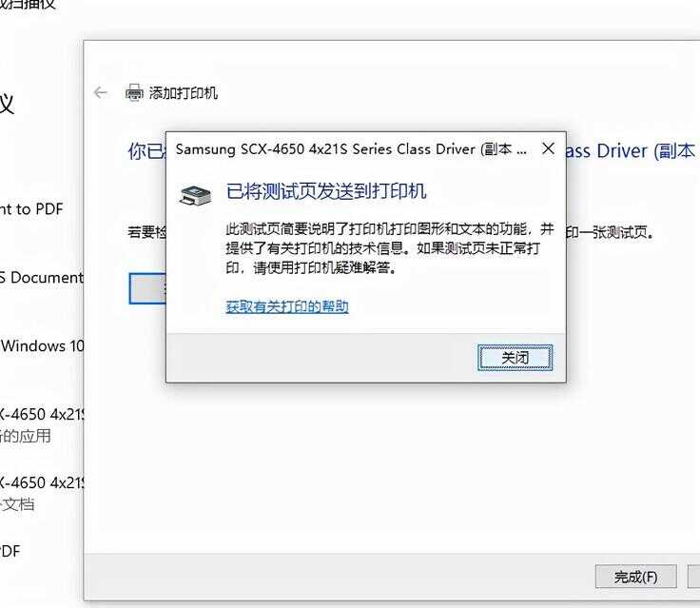Click the 已将测试页发送到打印机 heading

click(326, 191)
